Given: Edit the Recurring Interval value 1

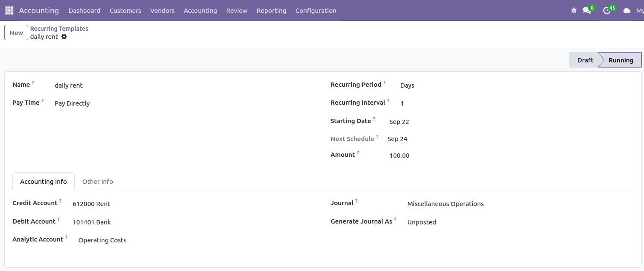Looking at the screenshot, I should click(x=402, y=103).
